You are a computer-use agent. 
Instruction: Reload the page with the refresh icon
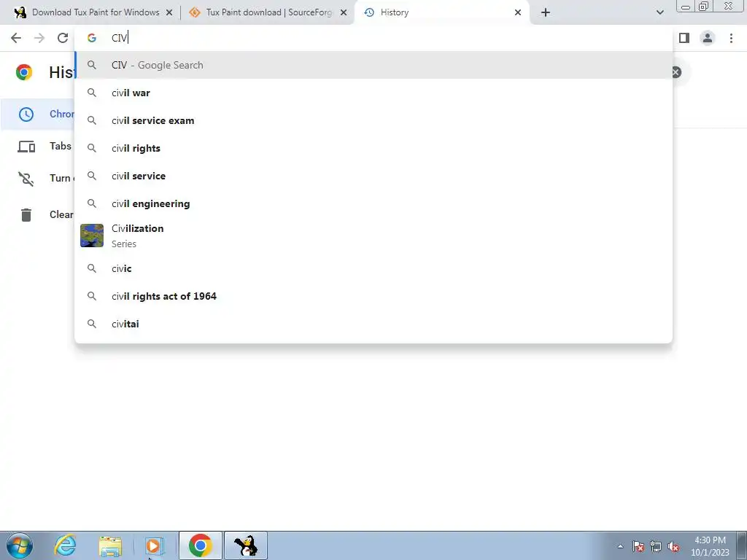point(63,38)
